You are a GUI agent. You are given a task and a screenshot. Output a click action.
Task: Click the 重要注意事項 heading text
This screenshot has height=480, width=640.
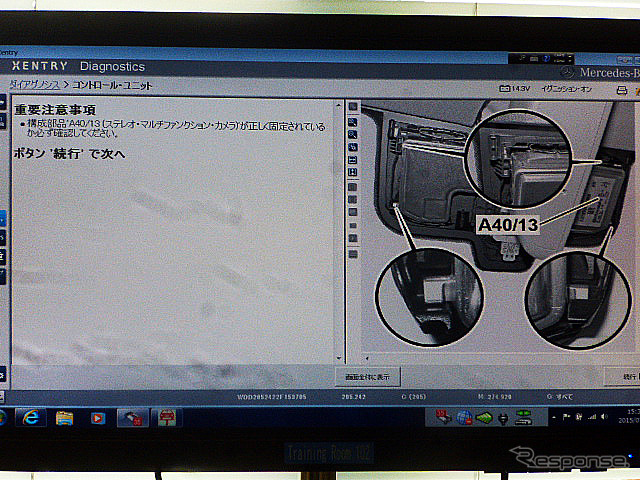[55, 110]
